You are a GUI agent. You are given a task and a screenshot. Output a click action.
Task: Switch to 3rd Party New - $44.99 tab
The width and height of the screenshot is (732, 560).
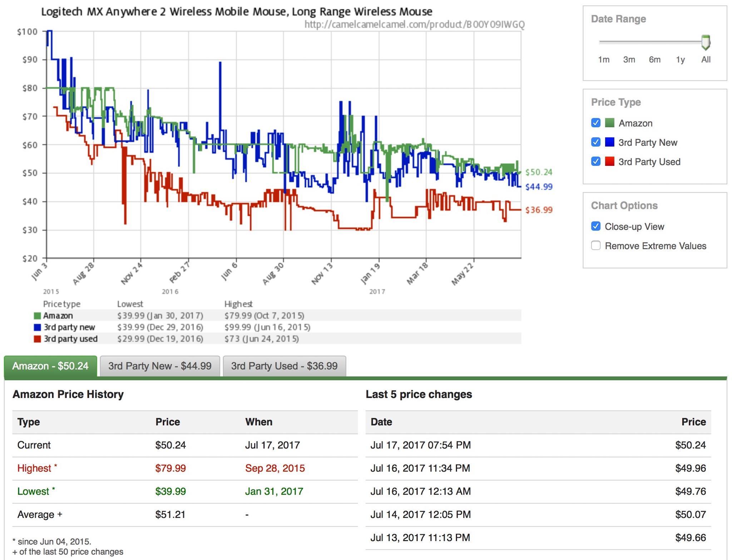point(160,366)
